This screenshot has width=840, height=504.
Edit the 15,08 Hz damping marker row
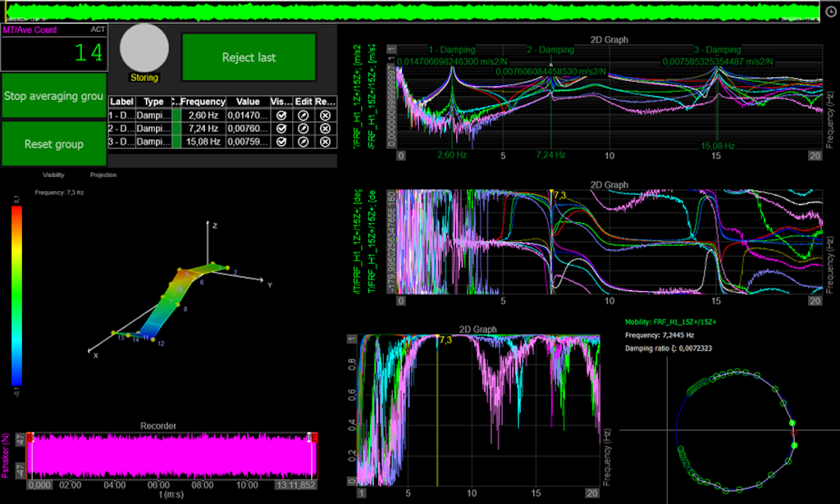tap(304, 142)
